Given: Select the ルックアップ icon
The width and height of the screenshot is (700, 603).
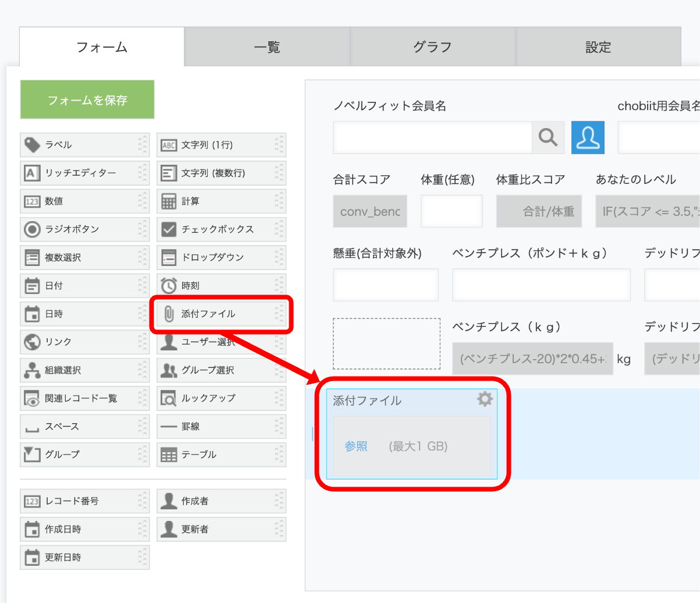Looking at the screenshot, I should [x=169, y=398].
